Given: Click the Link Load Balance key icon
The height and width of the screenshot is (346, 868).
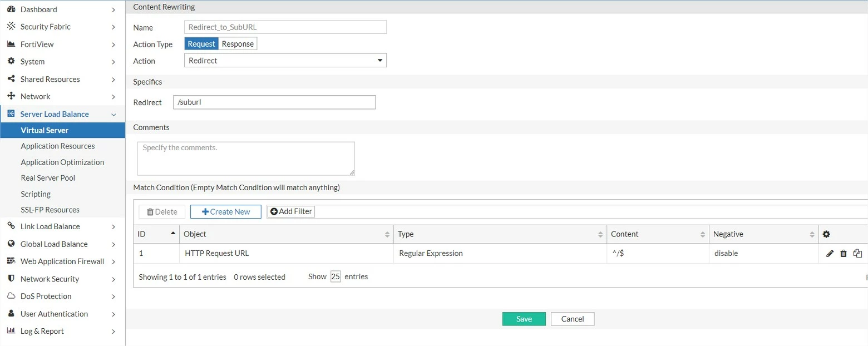Looking at the screenshot, I should [11, 226].
